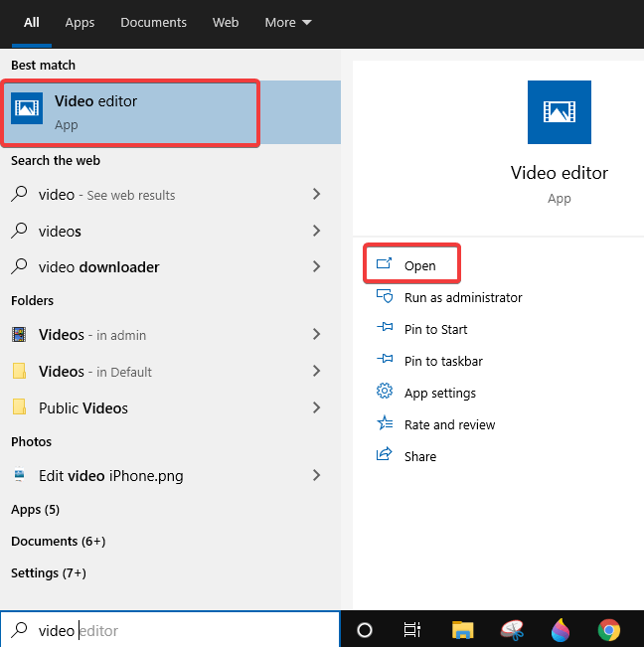Open File Explorer from the taskbar
This screenshot has height=647, width=644.
462,630
